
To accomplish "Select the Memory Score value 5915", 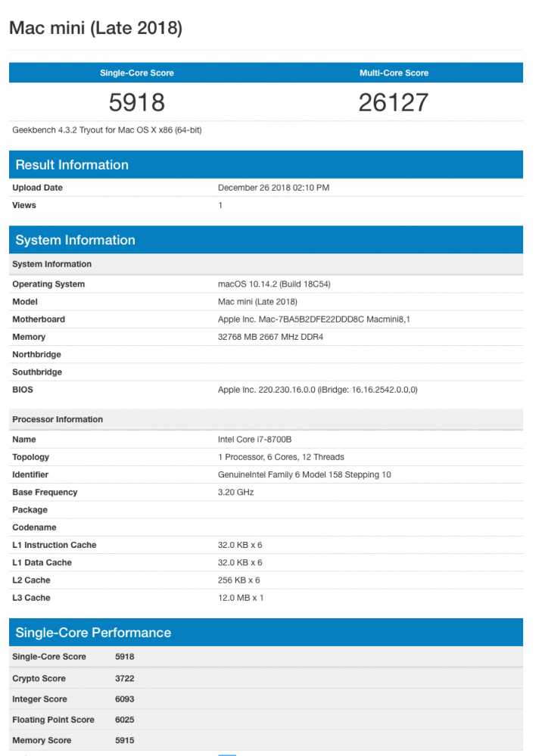I will (x=124, y=741).
